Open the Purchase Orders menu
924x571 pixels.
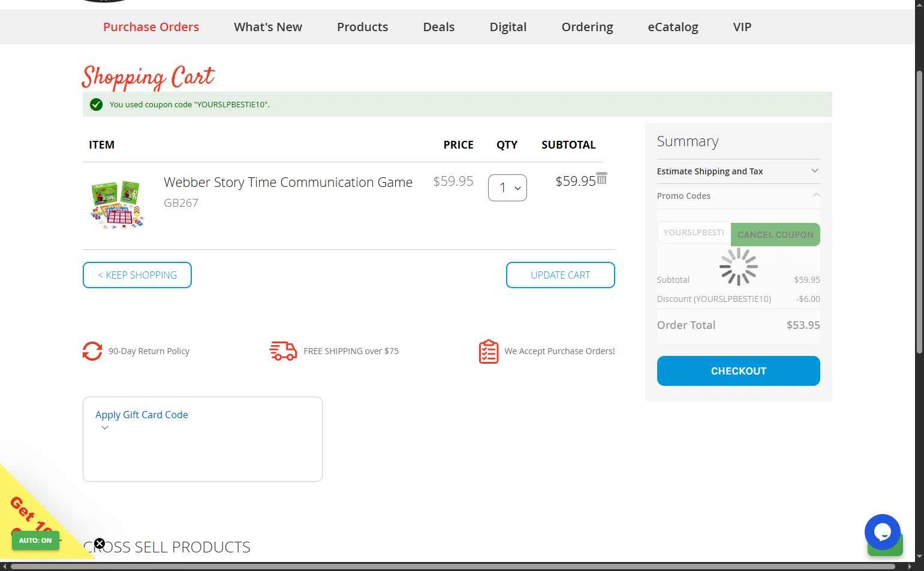pos(151,27)
